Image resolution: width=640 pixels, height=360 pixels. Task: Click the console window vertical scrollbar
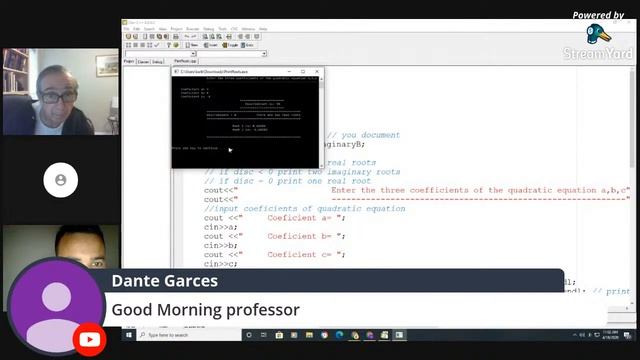[x=322, y=122]
